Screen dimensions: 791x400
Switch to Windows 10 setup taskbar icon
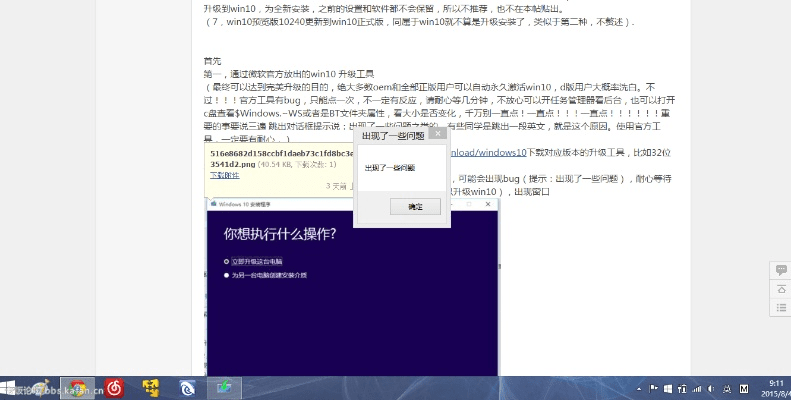(224, 388)
